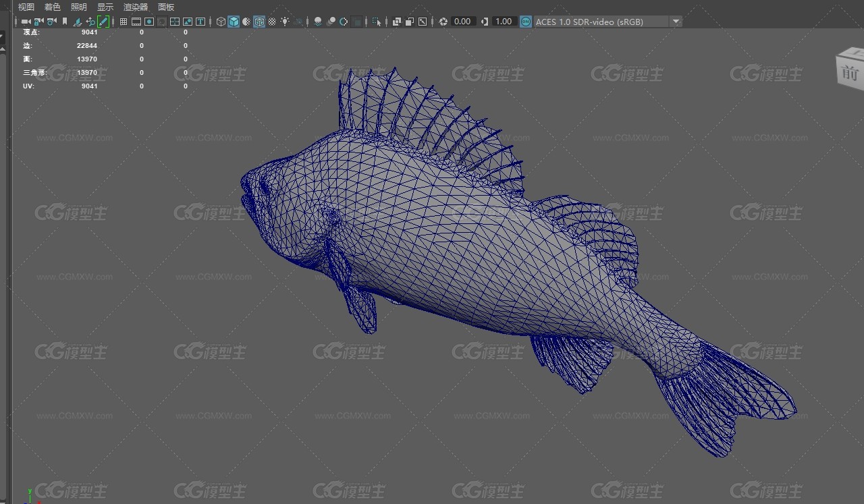Viewport: 864px width, 504px height.
Task: Click the 面 count value 13970
Action: coord(87,59)
